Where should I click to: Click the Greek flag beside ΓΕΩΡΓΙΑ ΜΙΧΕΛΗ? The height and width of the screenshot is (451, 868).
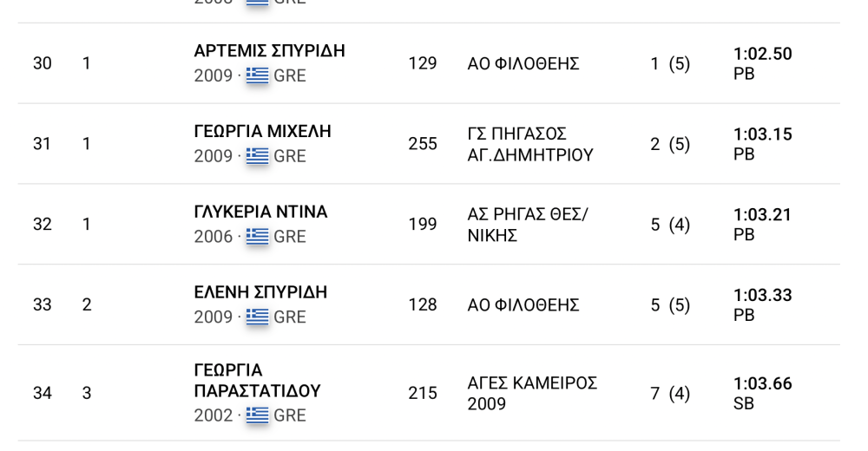point(257,156)
